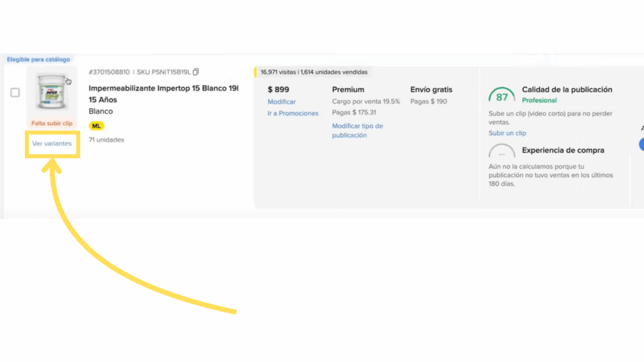This screenshot has height=362, width=644.
Task: Click the publication quality gauge showing 87
Action: coord(502,96)
